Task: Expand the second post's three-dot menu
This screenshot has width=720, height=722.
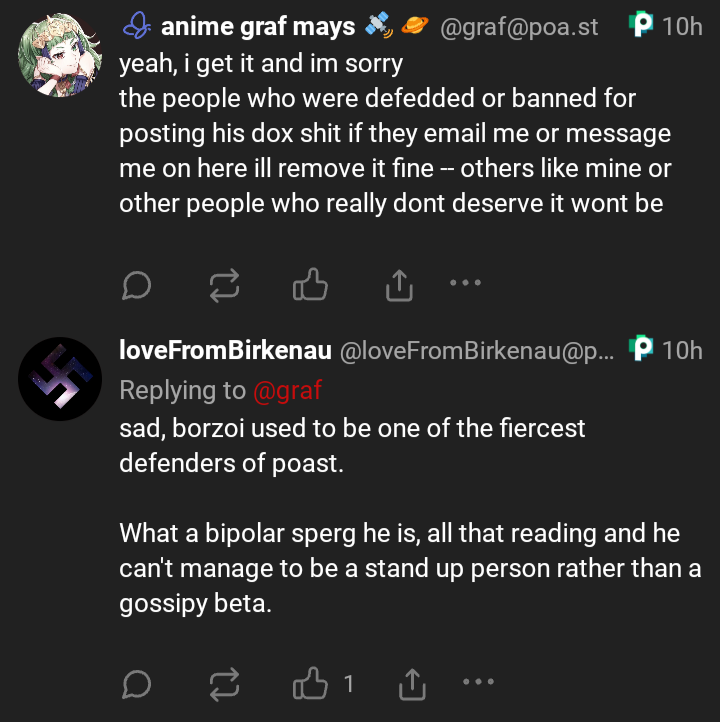Action: click(x=479, y=681)
